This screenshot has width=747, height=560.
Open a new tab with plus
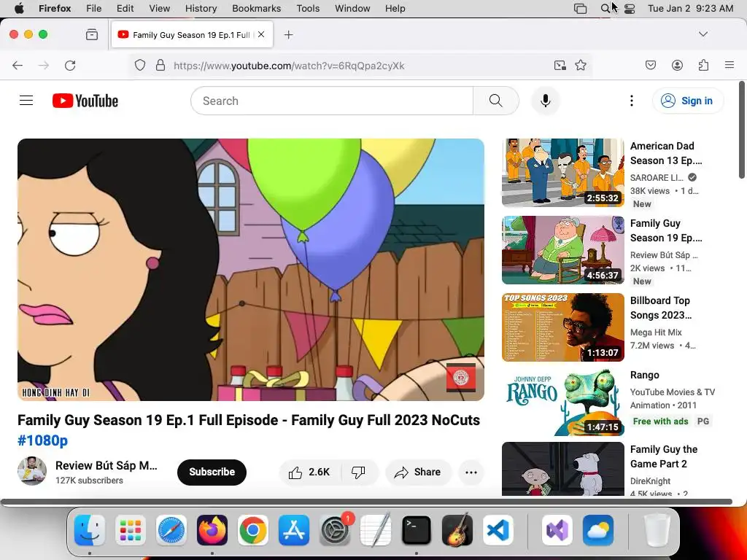288,35
